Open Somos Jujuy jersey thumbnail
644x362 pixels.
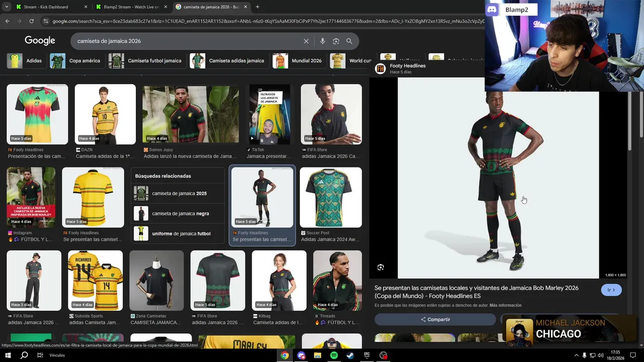click(x=191, y=114)
